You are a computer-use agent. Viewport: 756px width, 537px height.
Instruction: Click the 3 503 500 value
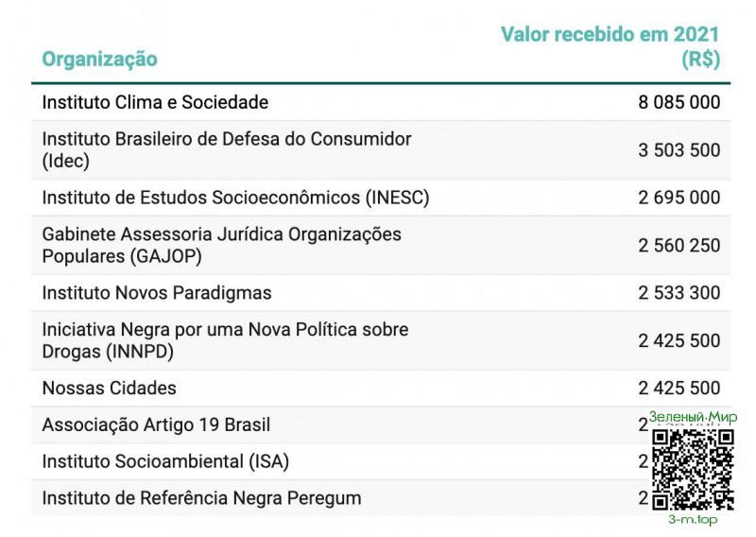(x=679, y=150)
